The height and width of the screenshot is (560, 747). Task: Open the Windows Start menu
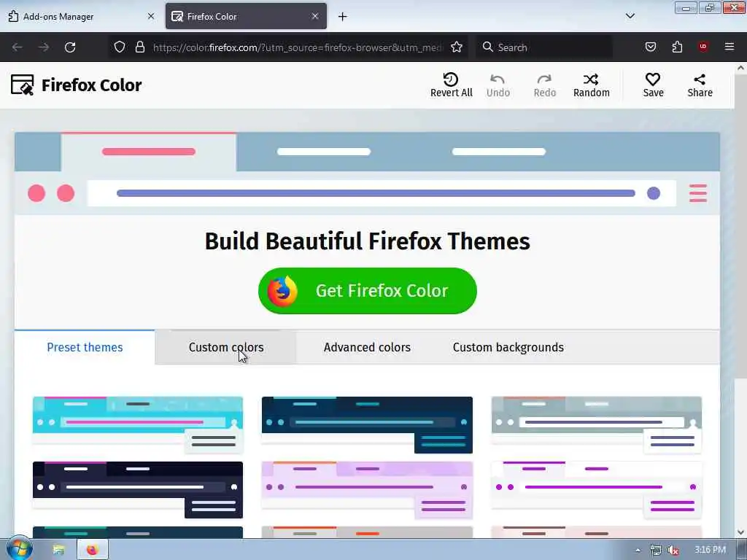[x=18, y=549]
